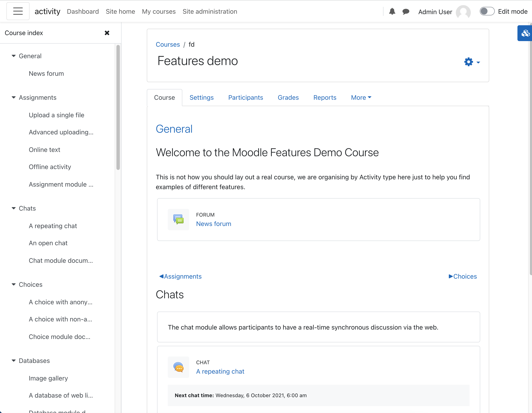Collapse the Choices section in index
532x413 pixels.
click(14, 284)
